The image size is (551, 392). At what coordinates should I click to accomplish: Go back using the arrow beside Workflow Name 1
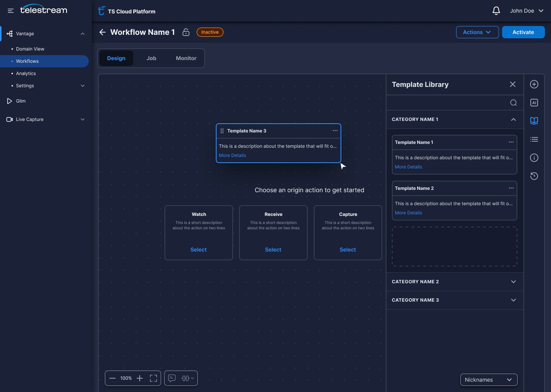coord(103,32)
